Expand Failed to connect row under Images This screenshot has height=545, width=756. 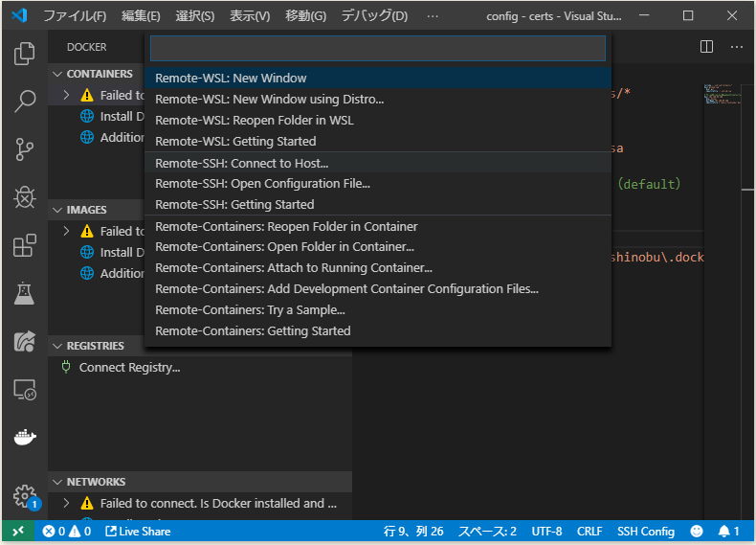[x=67, y=231]
